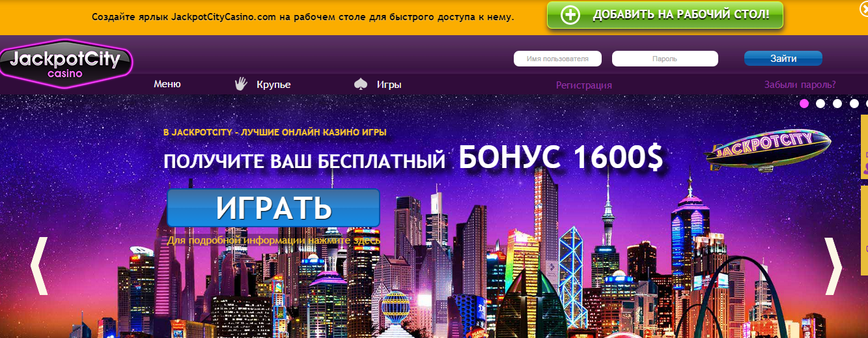Click the Зайти login button
The width and height of the screenshot is (868, 338).
tap(783, 59)
